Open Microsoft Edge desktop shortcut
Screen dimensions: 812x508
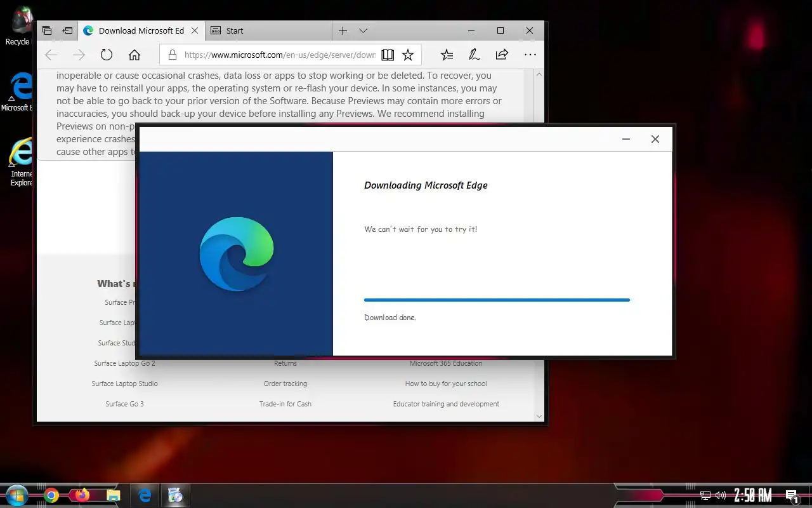click(x=19, y=92)
